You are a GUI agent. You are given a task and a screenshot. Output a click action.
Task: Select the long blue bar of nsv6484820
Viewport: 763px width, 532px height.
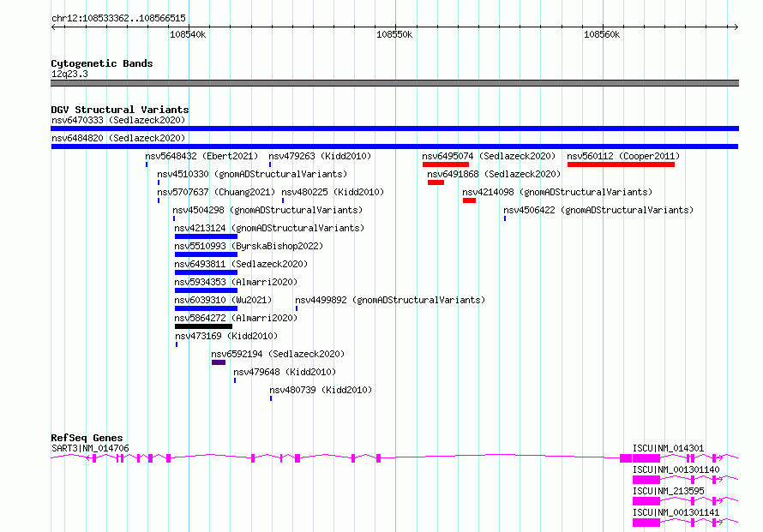click(394, 146)
